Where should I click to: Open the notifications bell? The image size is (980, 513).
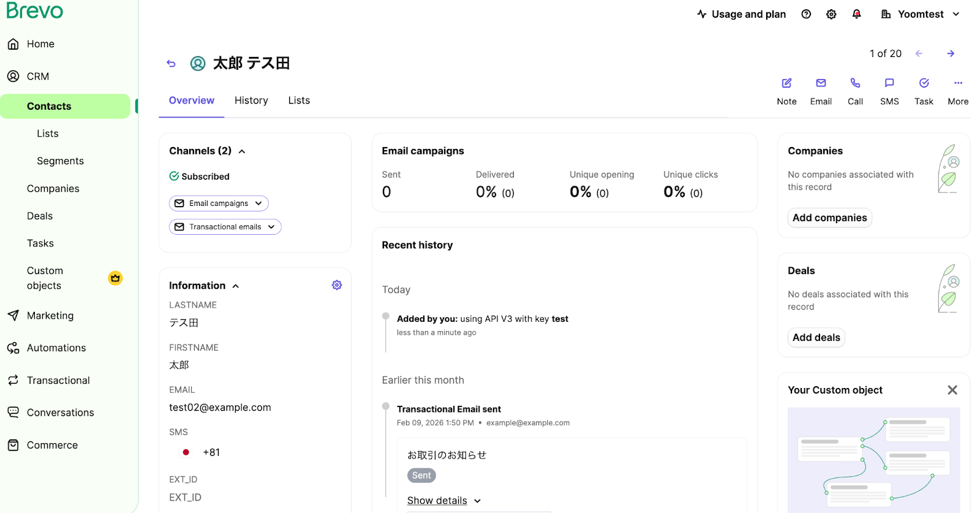(x=856, y=14)
